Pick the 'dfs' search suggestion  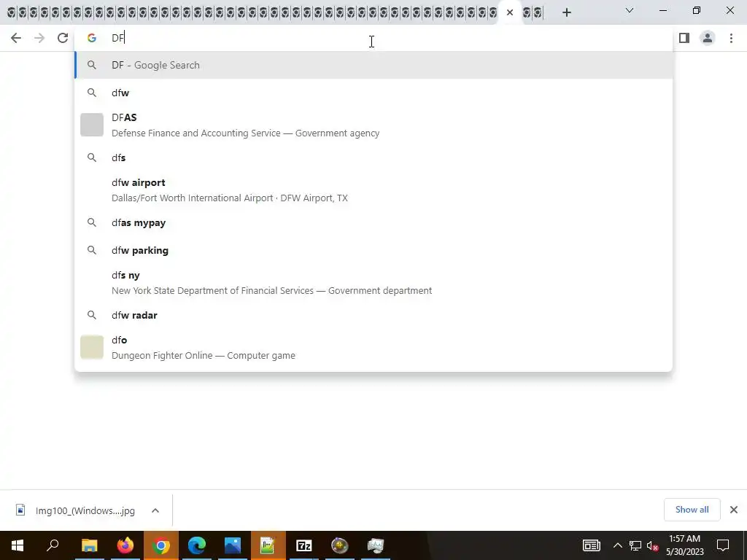(x=373, y=157)
